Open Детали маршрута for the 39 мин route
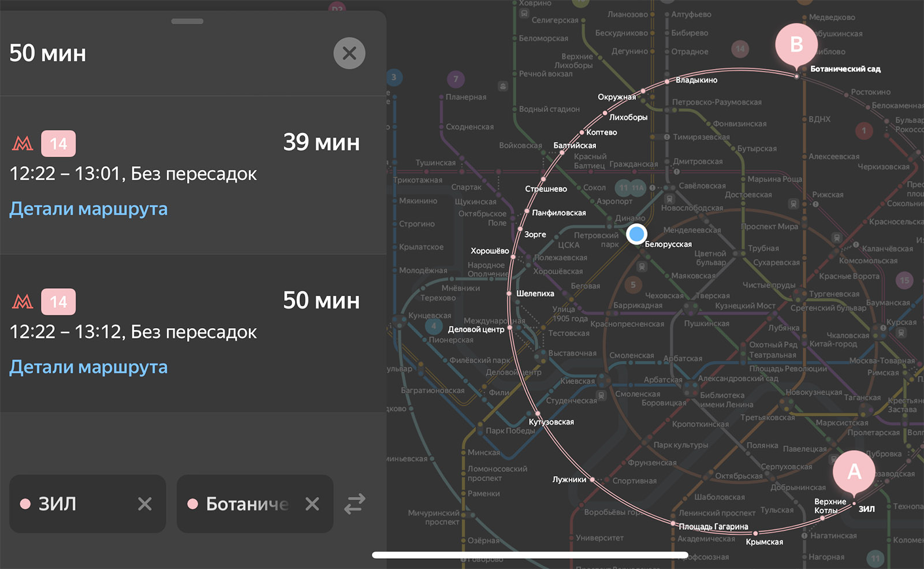Image resolution: width=924 pixels, height=569 pixels. 88,209
